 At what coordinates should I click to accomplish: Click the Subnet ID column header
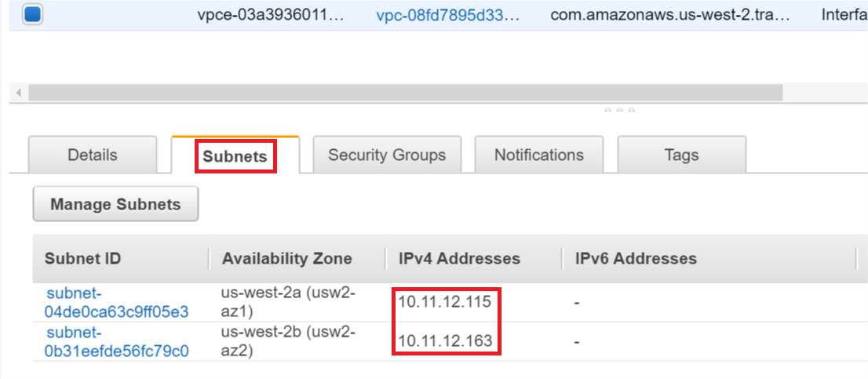coord(82,258)
